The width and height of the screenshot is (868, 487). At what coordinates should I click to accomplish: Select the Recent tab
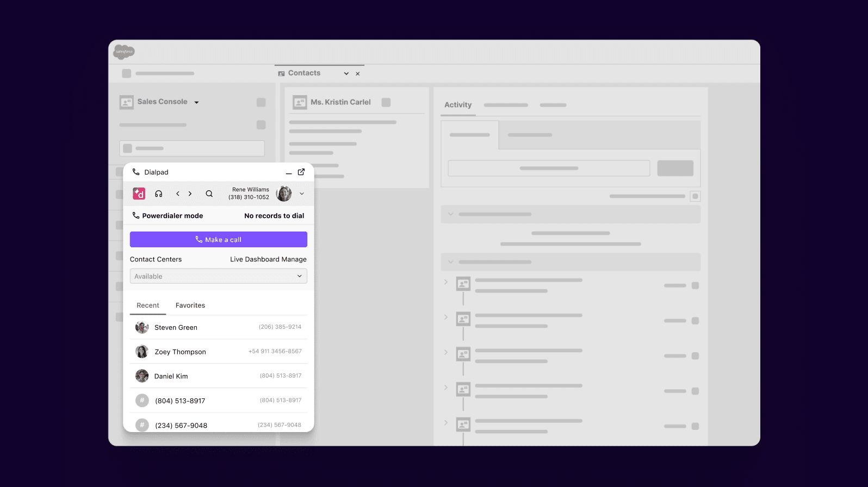coord(148,305)
